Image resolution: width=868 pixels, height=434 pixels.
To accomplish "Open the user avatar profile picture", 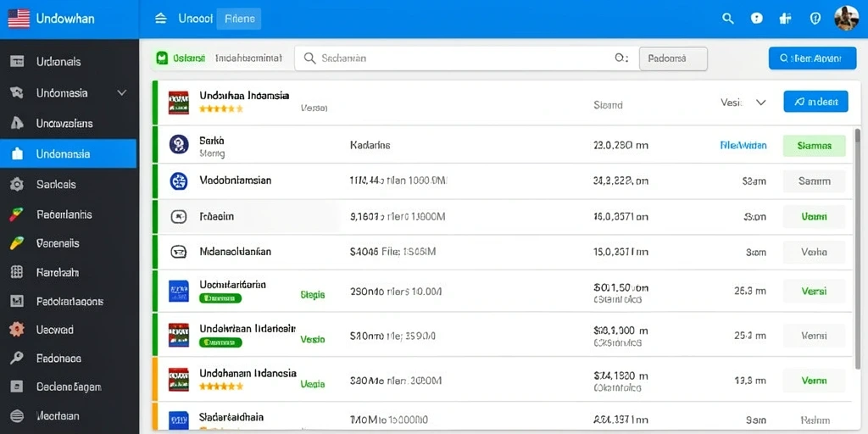I will point(847,19).
